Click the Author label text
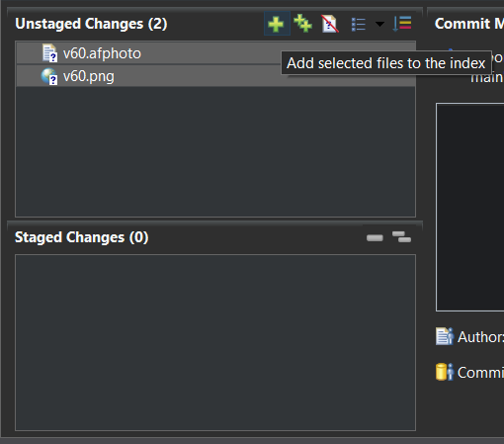The width and height of the screenshot is (504, 444). [x=480, y=337]
